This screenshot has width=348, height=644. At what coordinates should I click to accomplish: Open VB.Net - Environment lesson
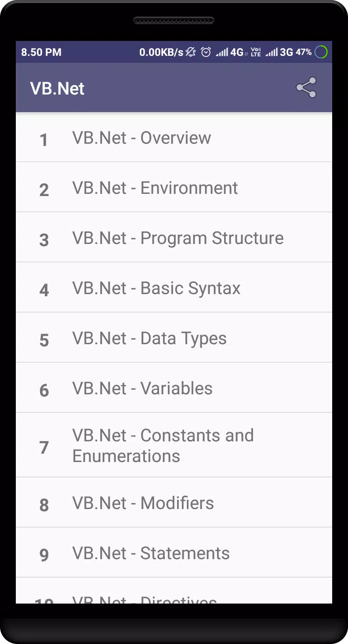[x=174, y=188]
